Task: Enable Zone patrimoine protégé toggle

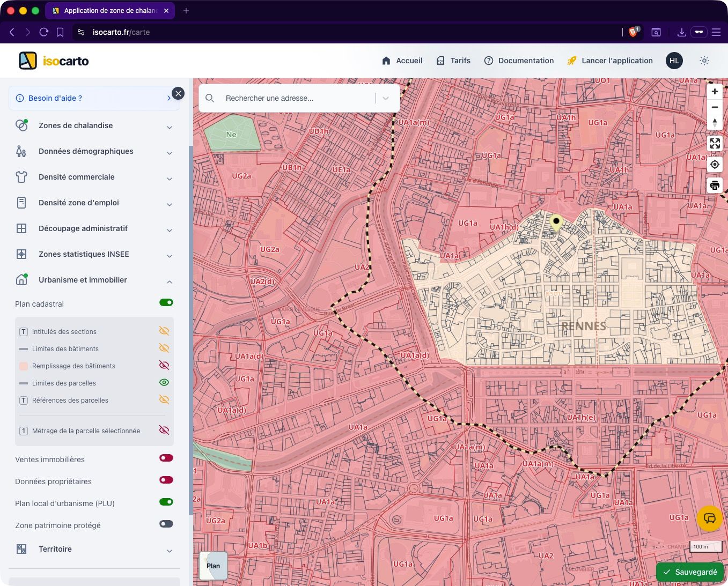Action: pos(166,524)
